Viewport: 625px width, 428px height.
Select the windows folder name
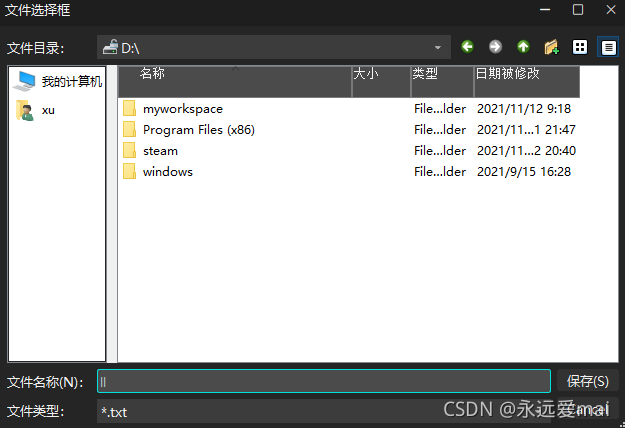tap(168, 172)
